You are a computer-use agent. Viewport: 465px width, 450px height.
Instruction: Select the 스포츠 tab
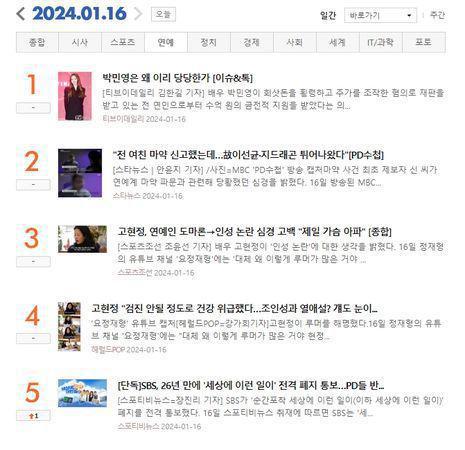[123, 42]
